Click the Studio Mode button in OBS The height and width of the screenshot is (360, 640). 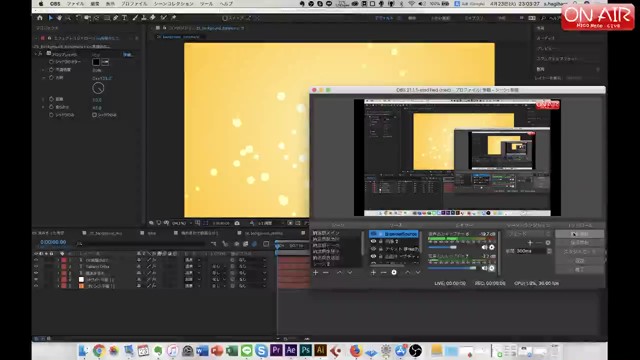[x=579, y=252]
